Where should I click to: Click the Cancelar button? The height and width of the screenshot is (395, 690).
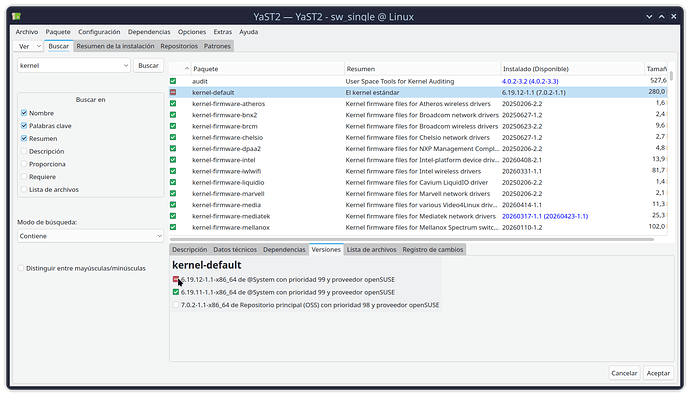point(624,373)
